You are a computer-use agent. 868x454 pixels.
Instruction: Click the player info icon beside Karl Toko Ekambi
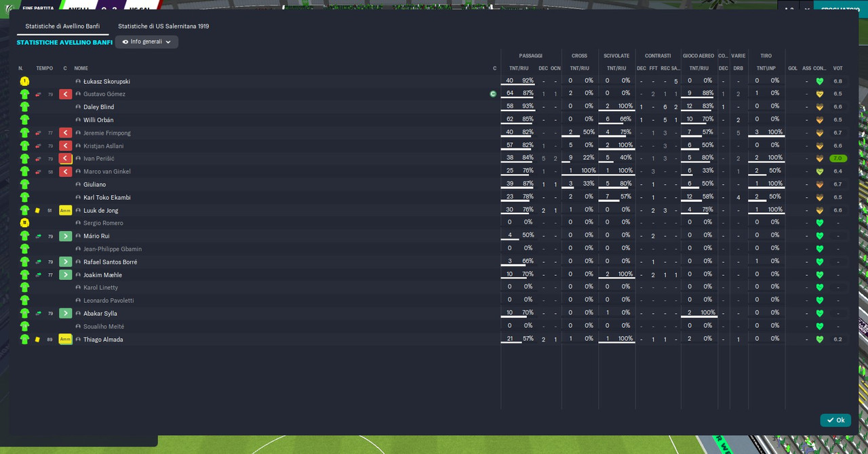[x=78, y=197]
